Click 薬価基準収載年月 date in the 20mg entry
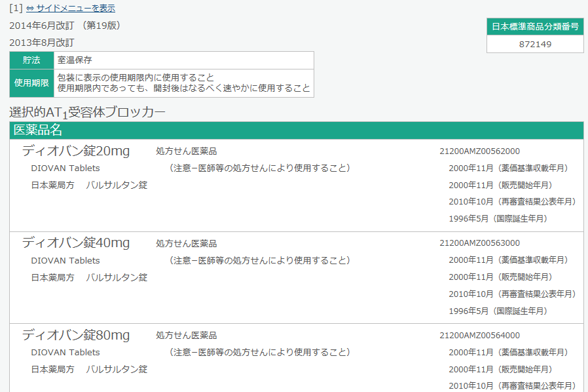 509,168
